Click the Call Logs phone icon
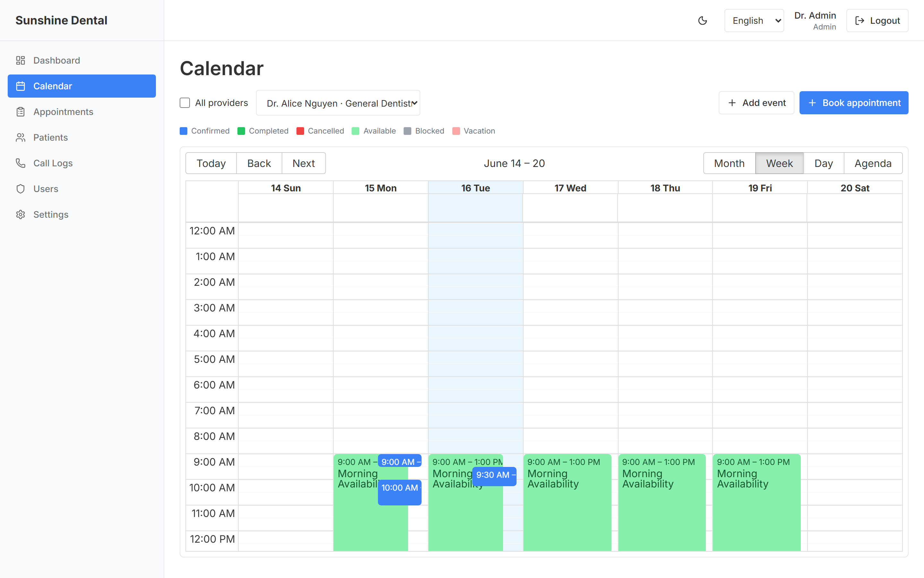This screenshot has width=924, height=578. pyautogui.click(x=21, y=163)
